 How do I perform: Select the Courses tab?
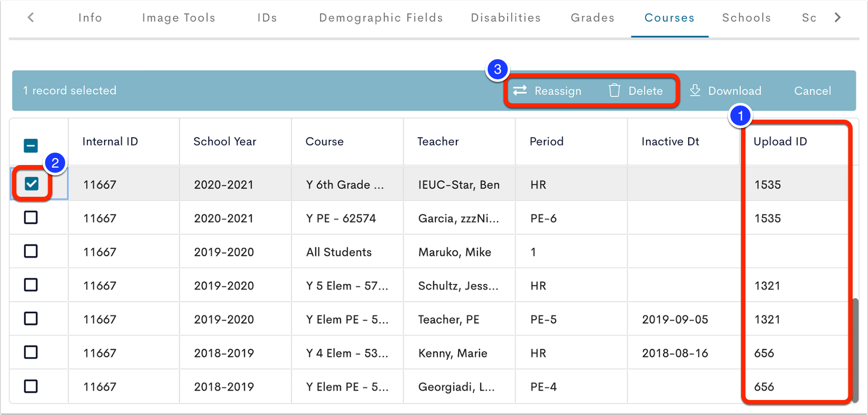[669, 18]
